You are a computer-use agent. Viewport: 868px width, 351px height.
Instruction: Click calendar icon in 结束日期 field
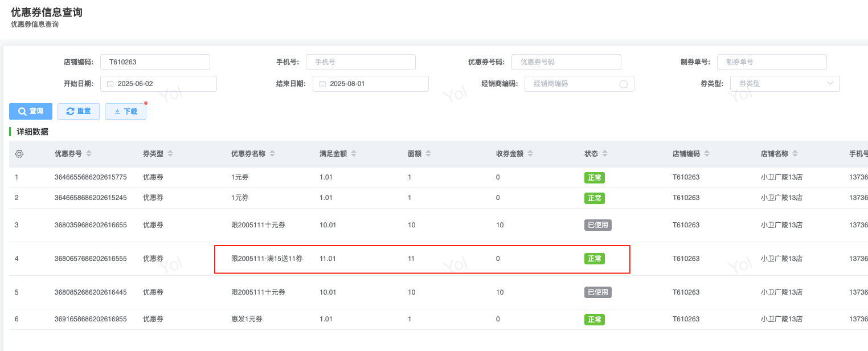(x=322, y=84)
